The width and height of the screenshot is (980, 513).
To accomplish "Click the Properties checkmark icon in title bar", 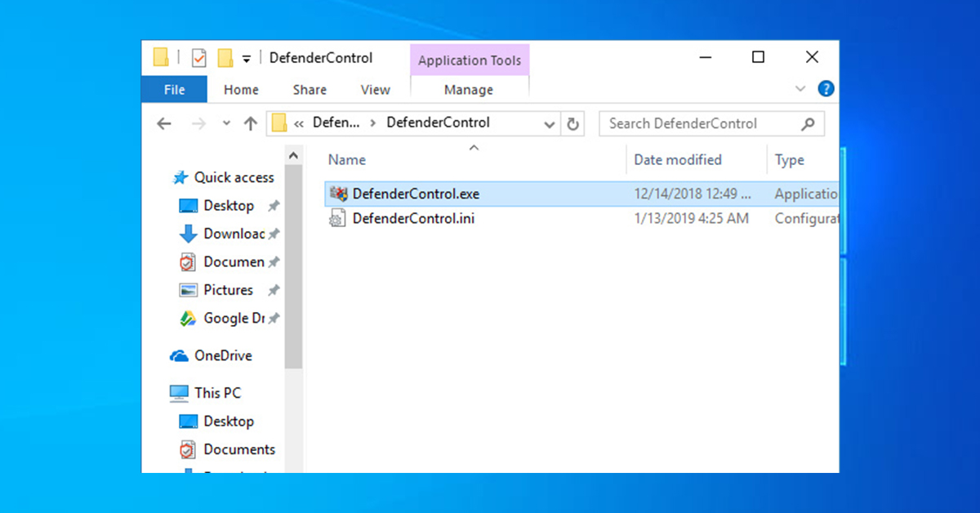I will (x=198, y=58).
